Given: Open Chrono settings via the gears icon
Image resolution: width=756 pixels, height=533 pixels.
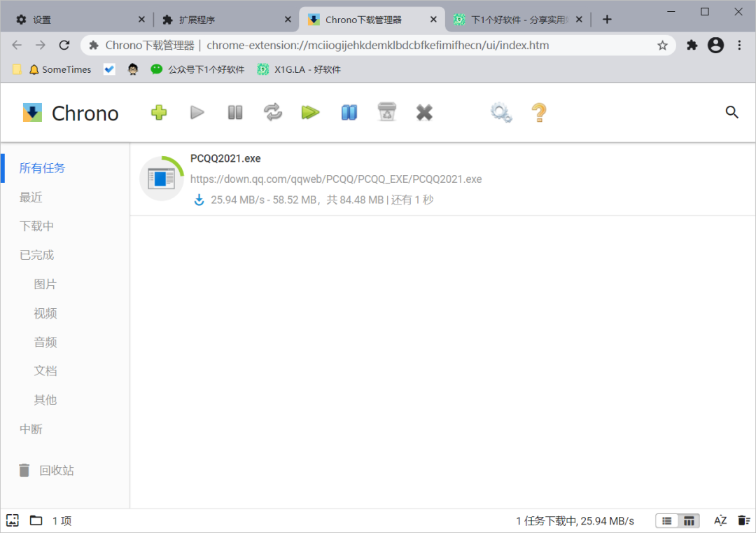Looking at the screenshot, I should pyautogui.click(x=501, y=113).
